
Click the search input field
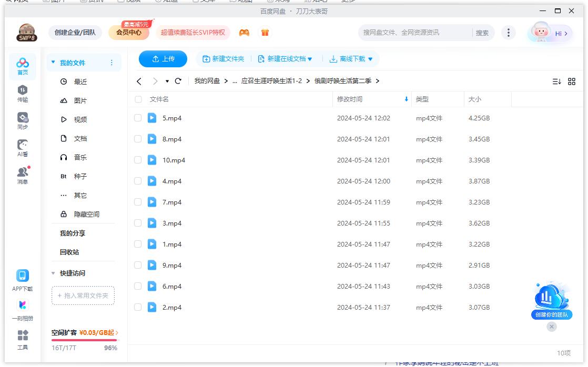pyautogui.click(x=415, y=32)
